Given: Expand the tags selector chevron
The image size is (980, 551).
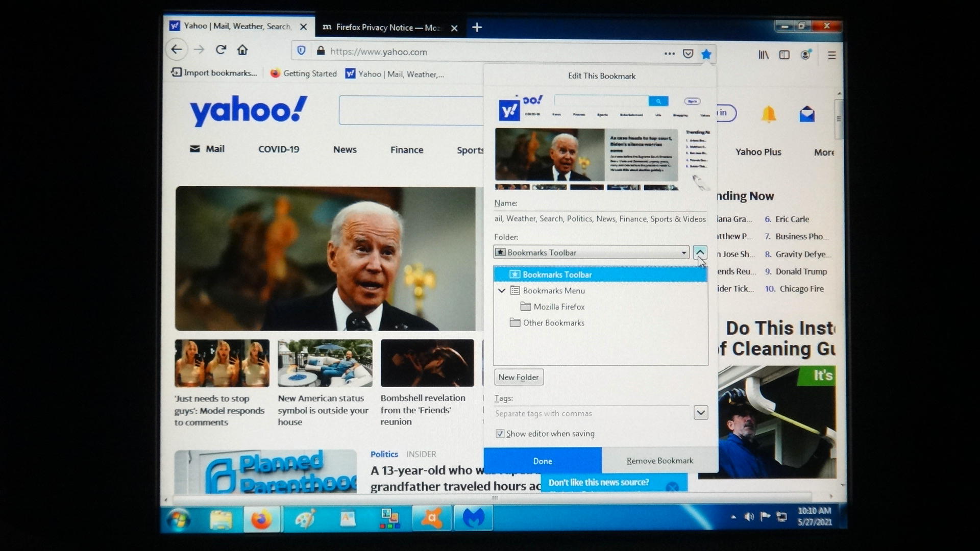Looking at the screenshot, I should [x=701, y=412].
